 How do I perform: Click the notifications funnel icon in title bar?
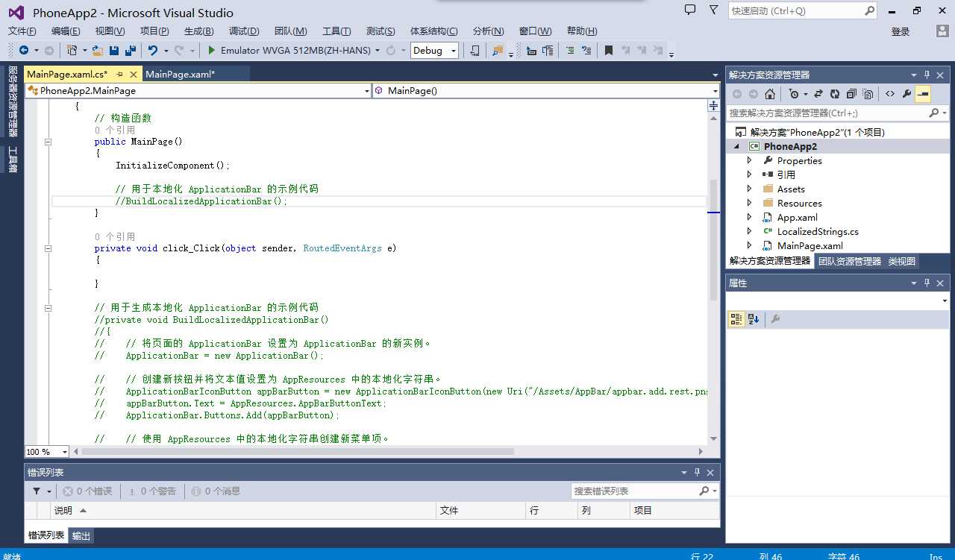coord(714,10)
